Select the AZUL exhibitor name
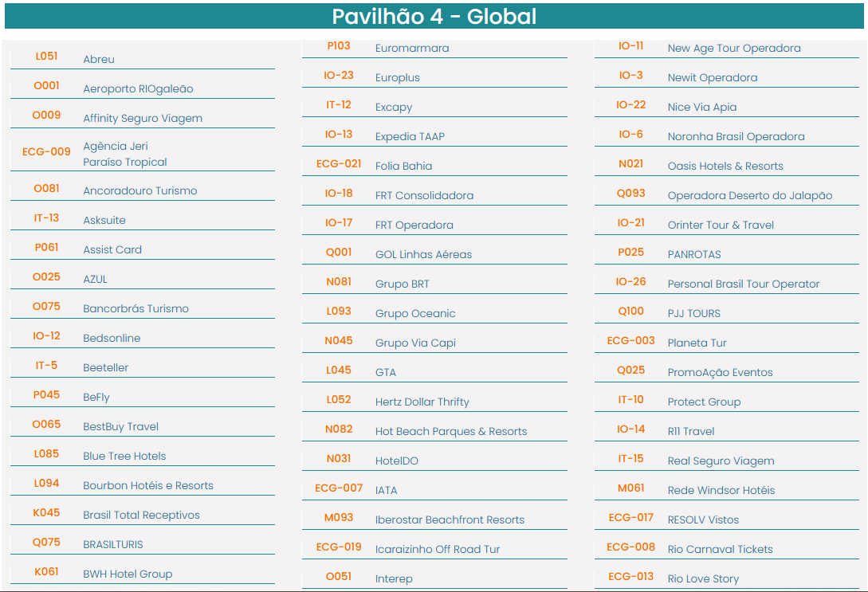This screenshot has height=592, width=868. (95, 279)
